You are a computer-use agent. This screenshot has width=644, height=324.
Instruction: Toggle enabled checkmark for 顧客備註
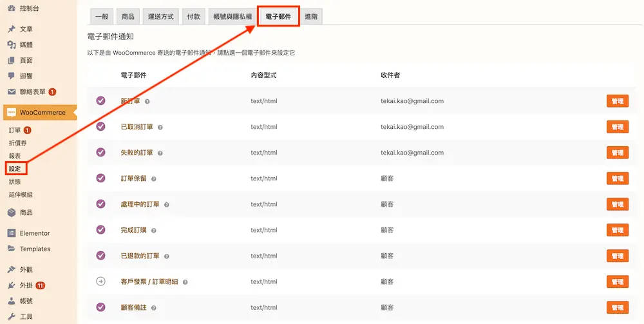coord(100,307)
